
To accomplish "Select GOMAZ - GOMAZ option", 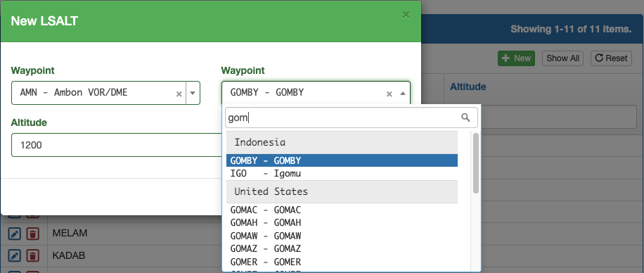I will [342, 248].
